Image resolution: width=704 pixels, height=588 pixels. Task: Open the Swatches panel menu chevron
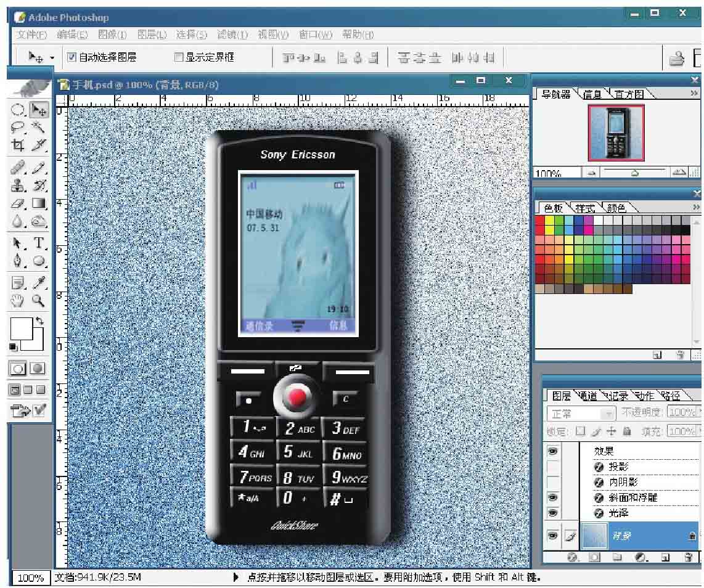696,207
